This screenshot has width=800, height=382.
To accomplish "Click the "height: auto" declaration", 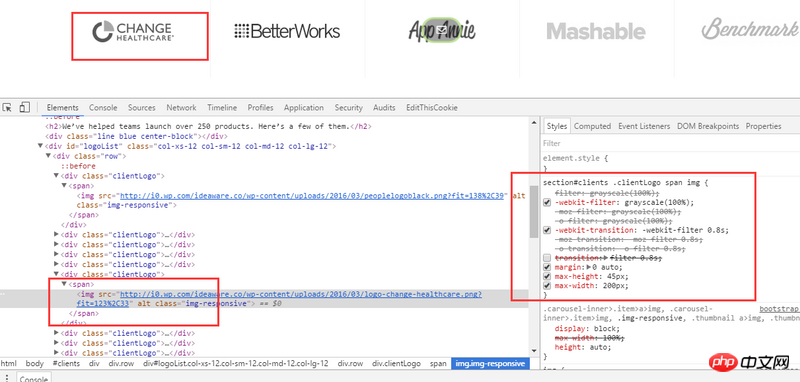I will pyautogui.click(x=582, y=347).
